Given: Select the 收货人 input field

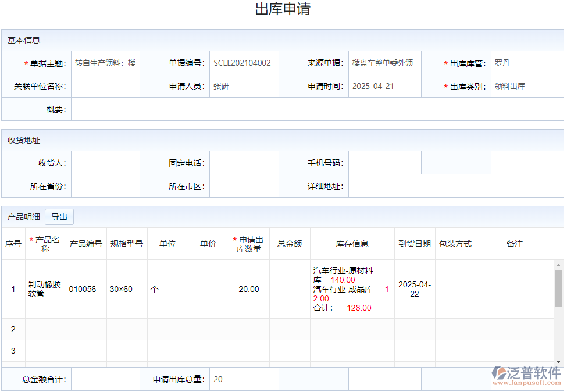Looking at the screenshot, I should point(105,163).
